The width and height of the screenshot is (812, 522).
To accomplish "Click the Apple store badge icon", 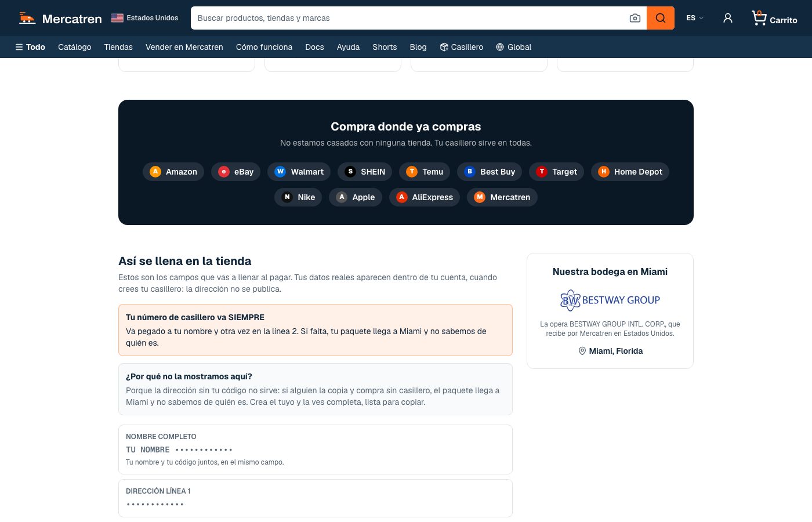I will pos(342,197).
